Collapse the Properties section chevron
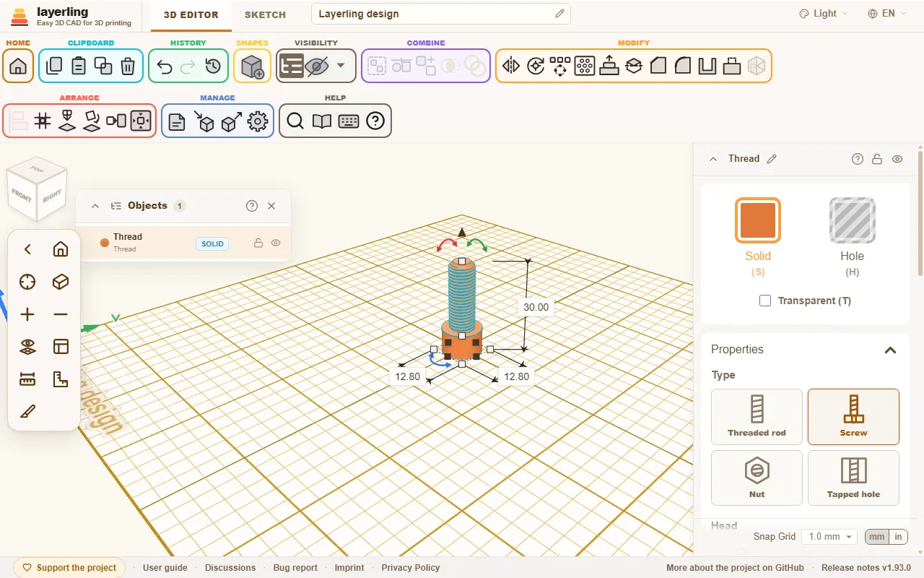This screenshot has height=578, width=924. coord(890,350)
